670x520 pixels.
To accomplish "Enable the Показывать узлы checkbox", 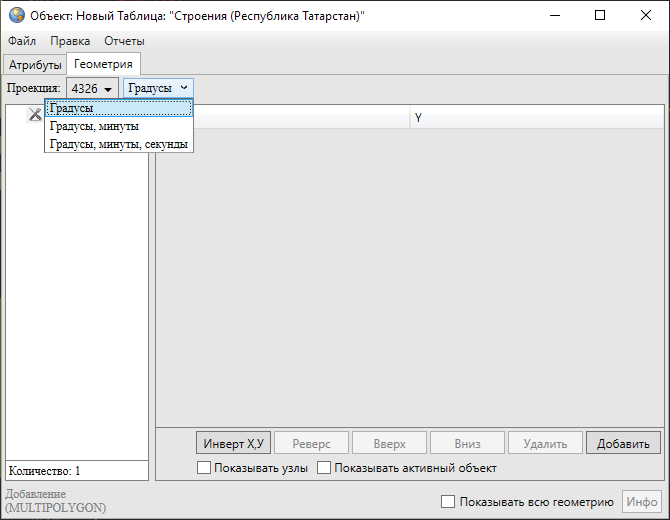I will (205, 468).
